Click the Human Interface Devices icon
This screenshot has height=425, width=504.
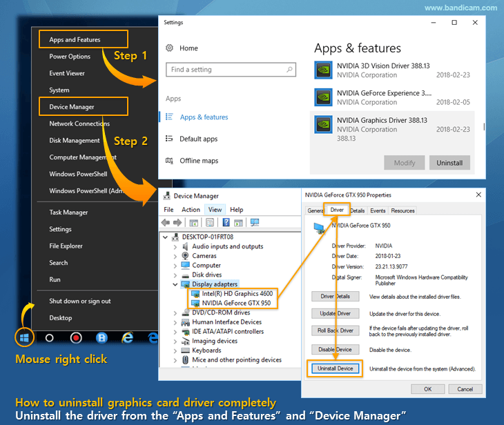tap(185, 322)
